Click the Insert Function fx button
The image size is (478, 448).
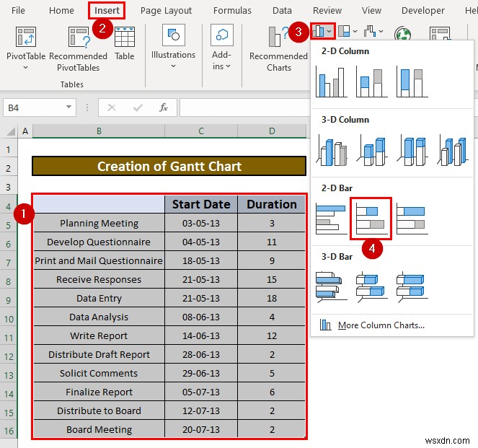point(164,107)
